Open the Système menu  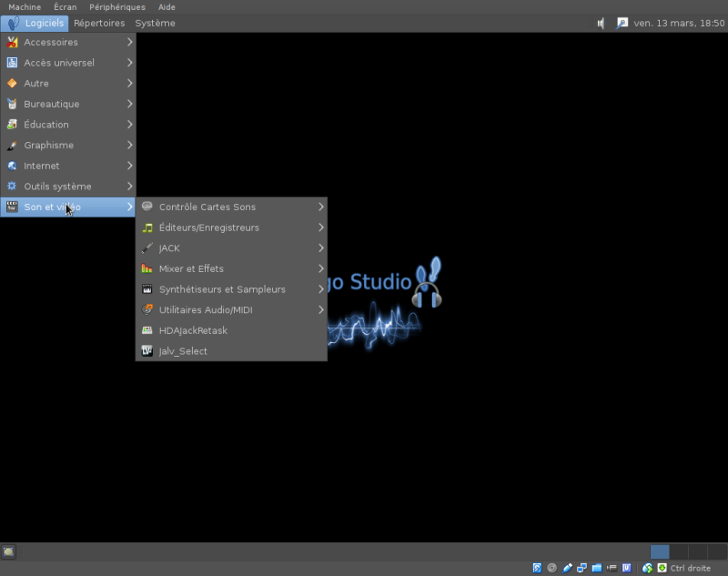click(x=155, y=24)
